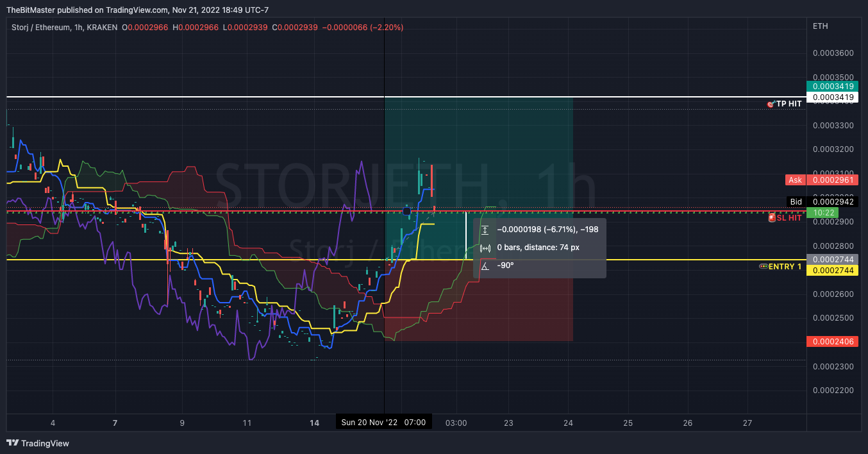Click the white 0.0003419 price tag
The image size is (868, 454).
[832, 97]
